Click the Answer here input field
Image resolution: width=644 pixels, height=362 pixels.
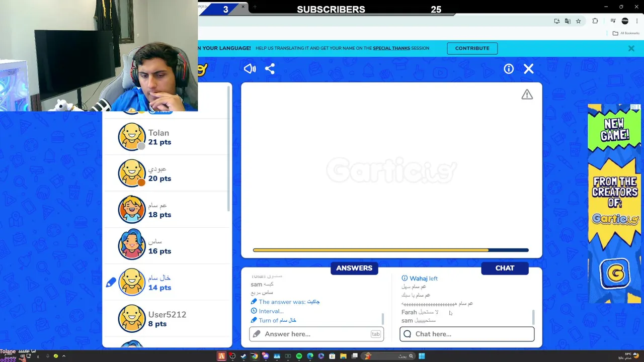coord(316,334)
